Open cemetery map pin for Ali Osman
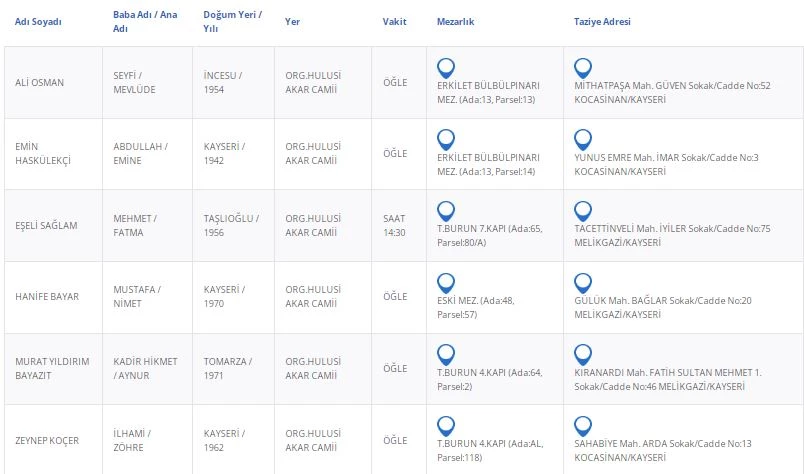The width and height of the screenshot is (804, 474). click(447, 69)
